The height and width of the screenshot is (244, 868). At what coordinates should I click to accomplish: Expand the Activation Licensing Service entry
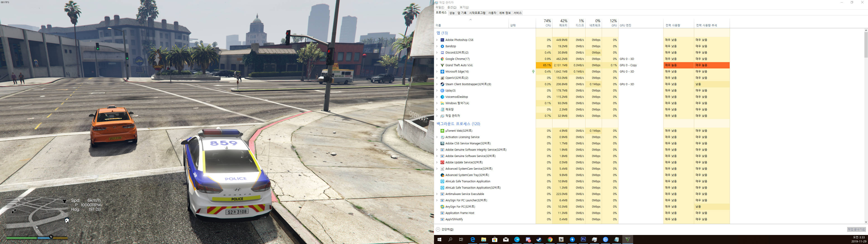[x=437, y=137]
